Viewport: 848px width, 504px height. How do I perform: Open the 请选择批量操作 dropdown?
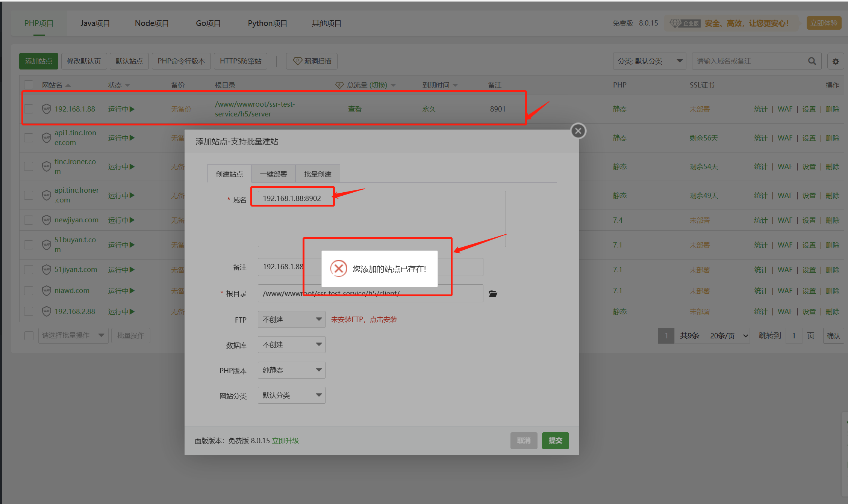pyautogui.click(x=73, y=335)
